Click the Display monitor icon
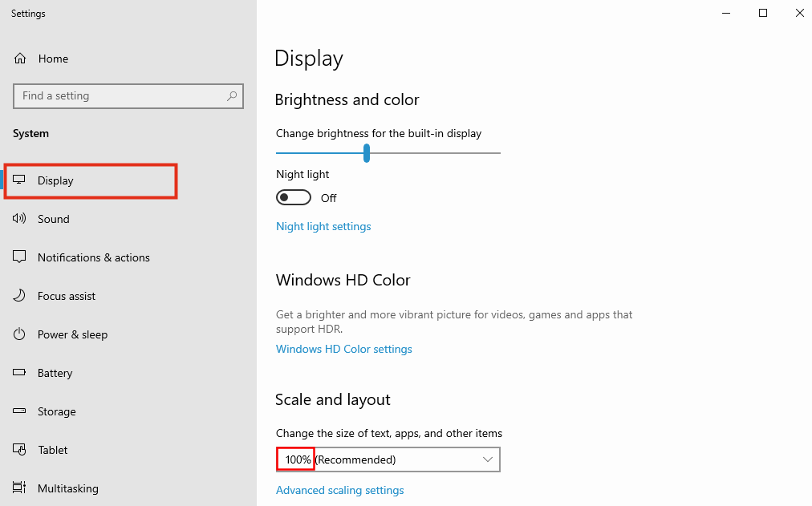The height and width of the screenshot is (506, 812). [x=20, y=180]
